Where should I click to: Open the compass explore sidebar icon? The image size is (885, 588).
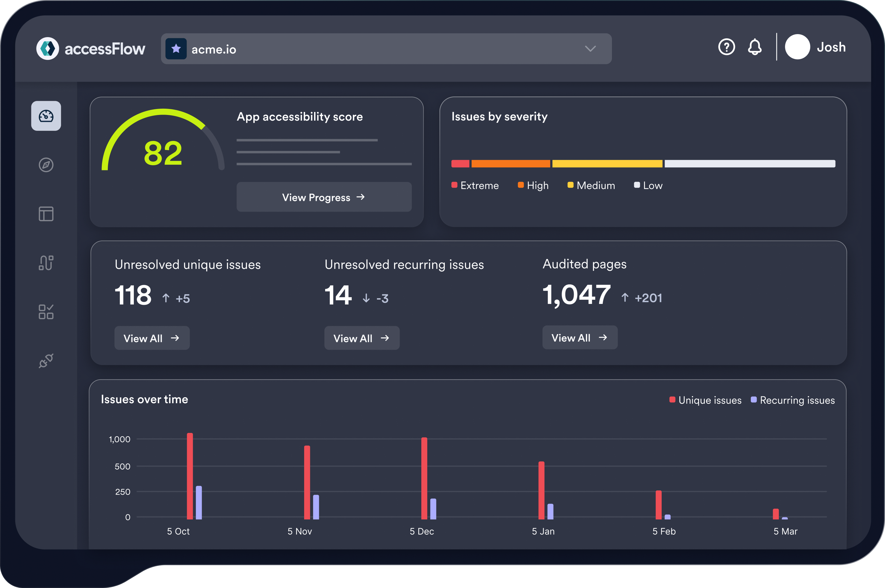(46, 165)
